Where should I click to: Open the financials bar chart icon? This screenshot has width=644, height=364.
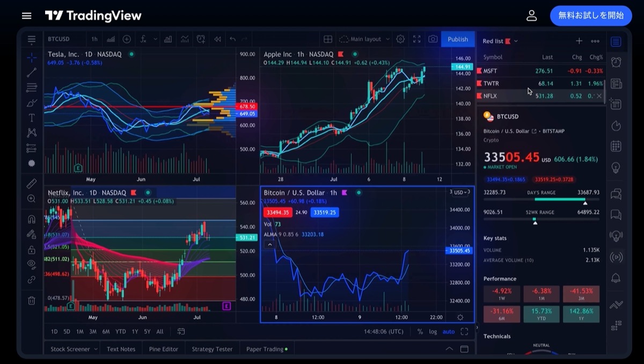(x=169, y=39)
